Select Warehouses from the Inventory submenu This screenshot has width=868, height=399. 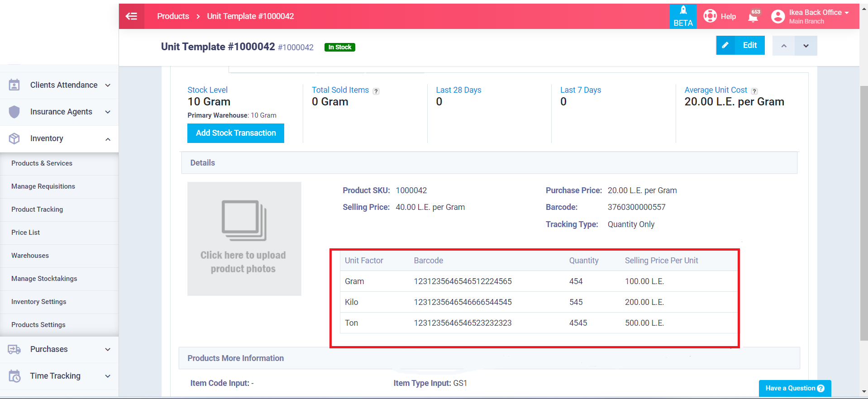30,256
